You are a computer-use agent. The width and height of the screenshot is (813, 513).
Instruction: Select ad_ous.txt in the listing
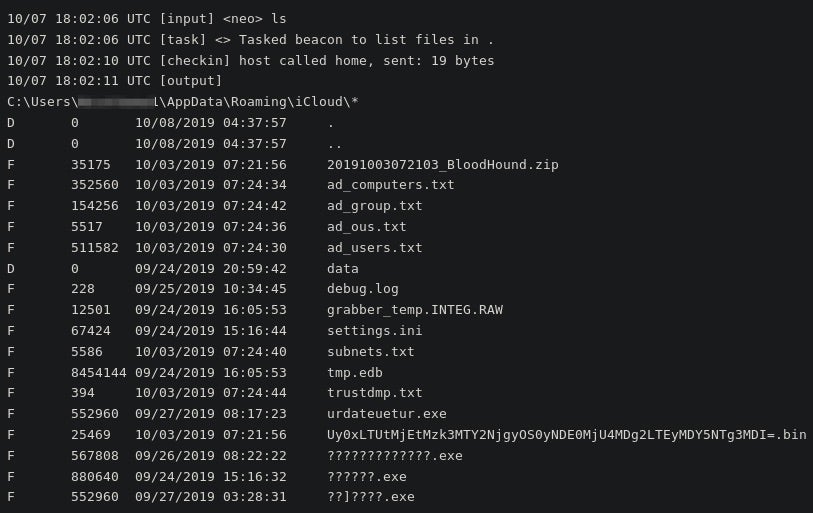366,227
